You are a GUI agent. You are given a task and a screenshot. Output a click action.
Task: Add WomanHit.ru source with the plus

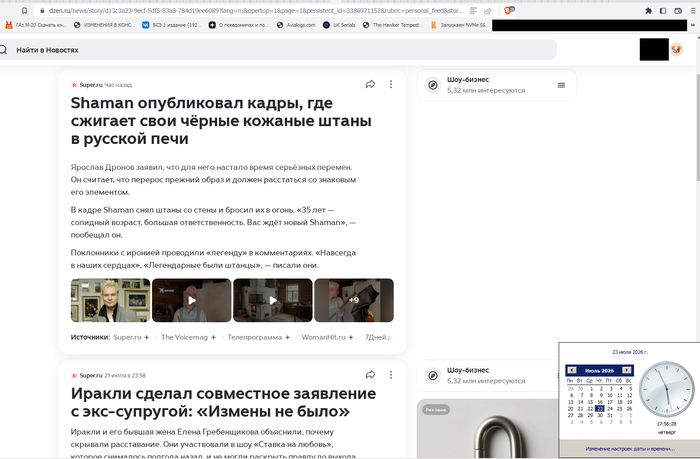351,337
